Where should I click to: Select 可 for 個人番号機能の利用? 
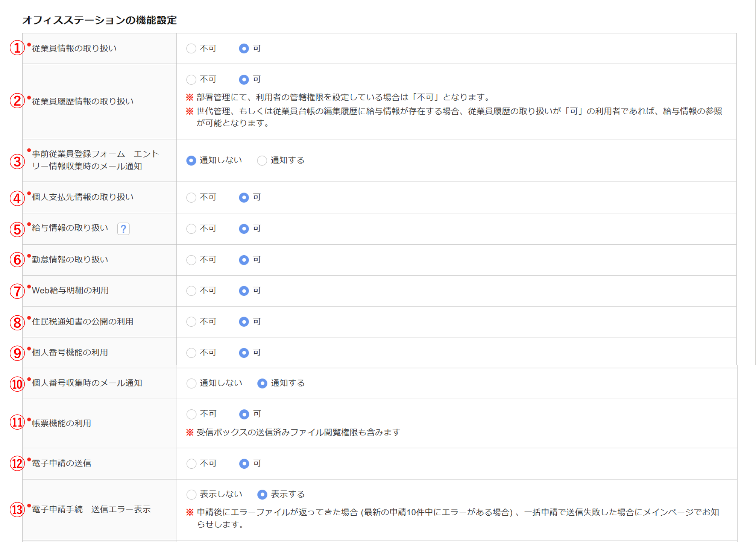[244, 353]
